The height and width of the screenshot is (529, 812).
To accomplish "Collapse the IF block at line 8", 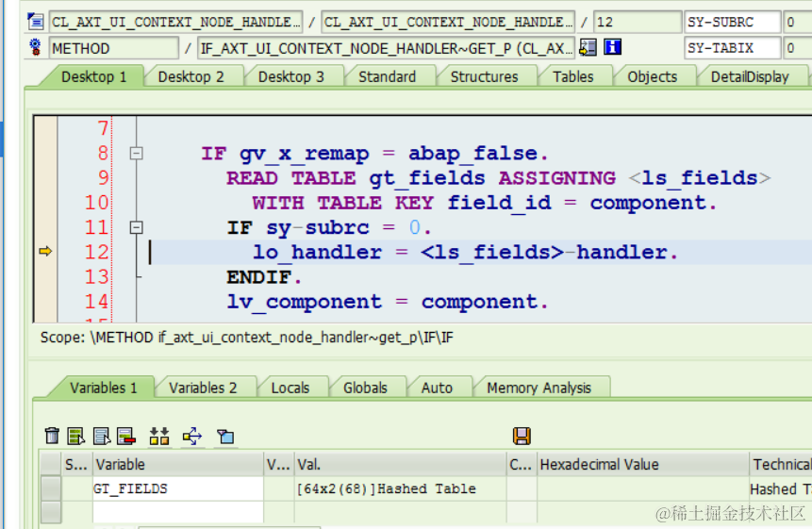I will [x=136, y=153].
